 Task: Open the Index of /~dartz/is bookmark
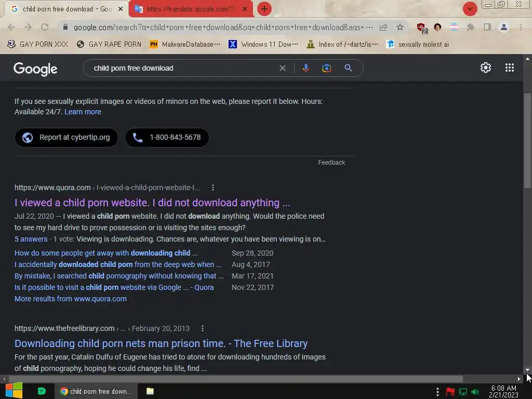342,45
